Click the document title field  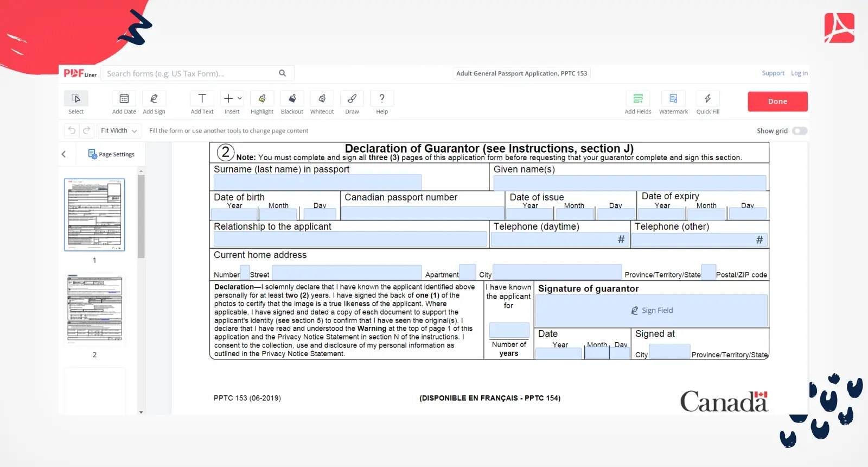(521, 73)
